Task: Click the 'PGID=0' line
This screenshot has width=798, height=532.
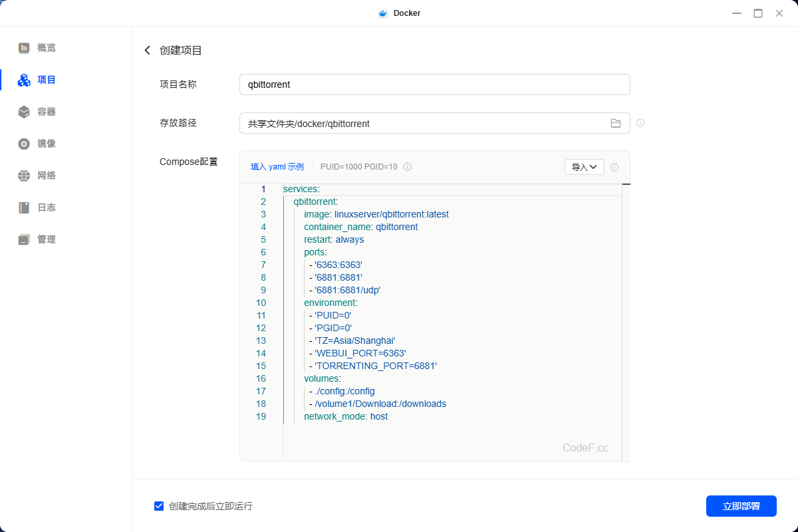Action: click(x=331, y=328)
